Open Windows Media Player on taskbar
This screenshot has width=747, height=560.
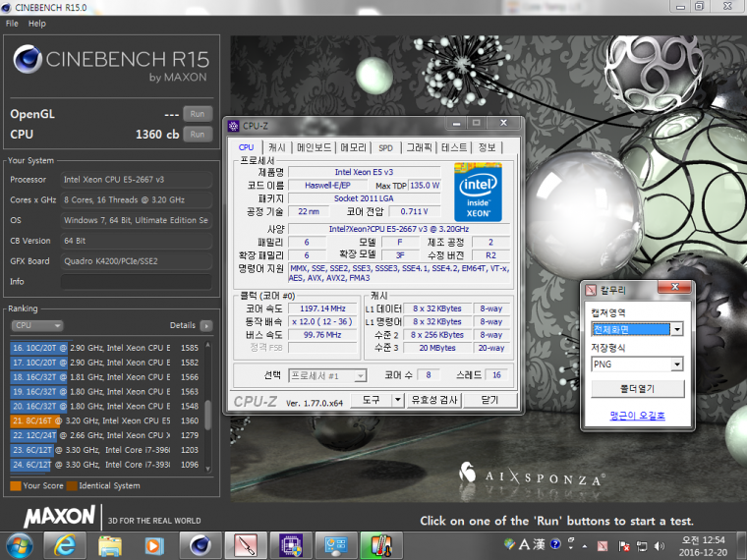click(x=154, y=545)
